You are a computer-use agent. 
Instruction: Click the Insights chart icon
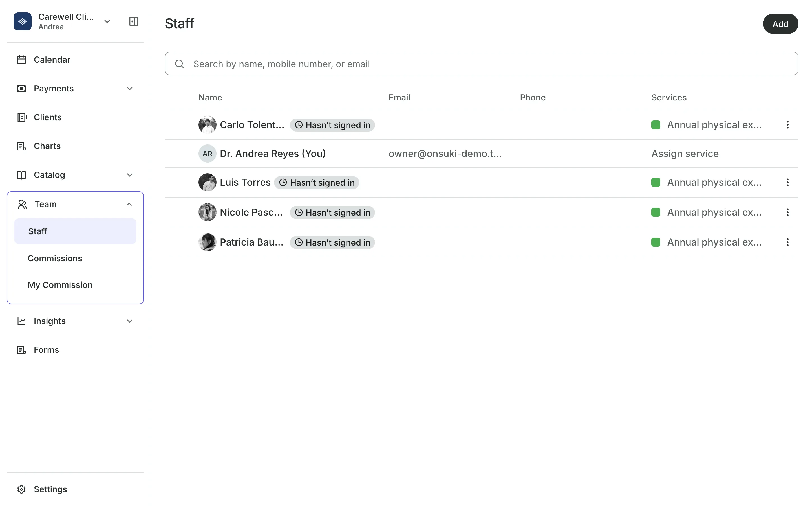[x=21, y=321]
